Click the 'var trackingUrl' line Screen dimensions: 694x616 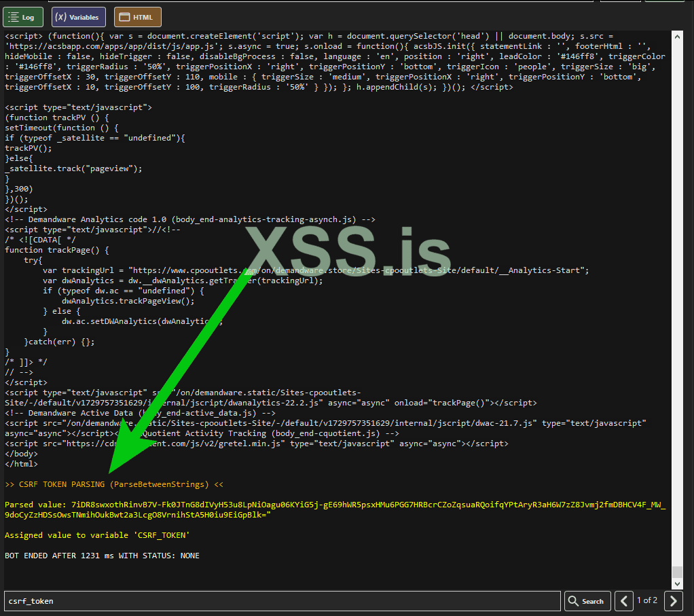[316, 270]
